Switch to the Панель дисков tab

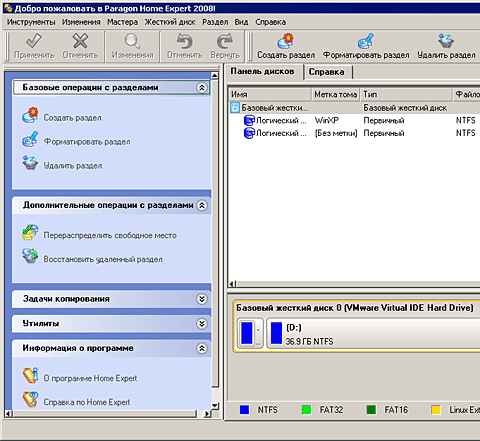click(x=263, y=72)
